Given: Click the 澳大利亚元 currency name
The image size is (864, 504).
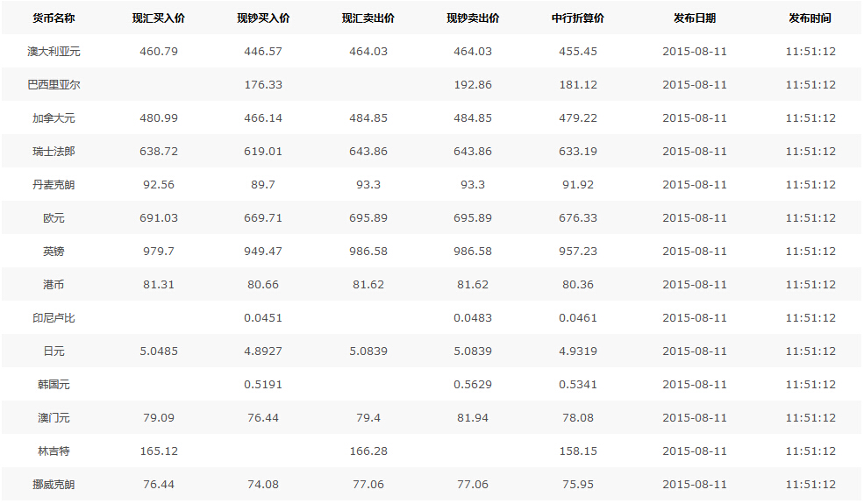Looking at the screenshot, I should (x=54, y=52).
